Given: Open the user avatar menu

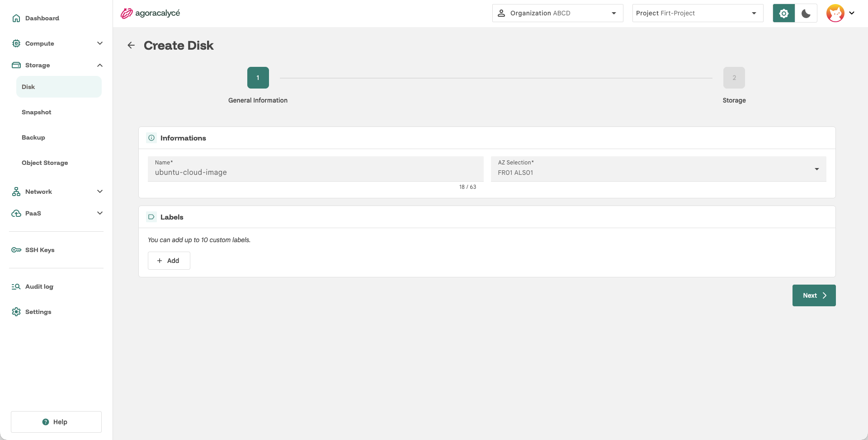Looking at the screenshot, I should tap(835, 13).
